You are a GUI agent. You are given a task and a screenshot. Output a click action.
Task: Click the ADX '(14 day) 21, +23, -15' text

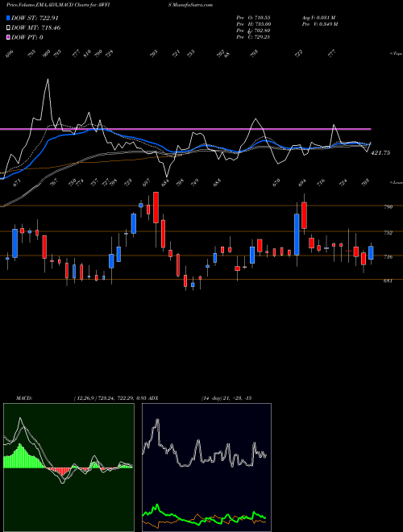(226, 398)
